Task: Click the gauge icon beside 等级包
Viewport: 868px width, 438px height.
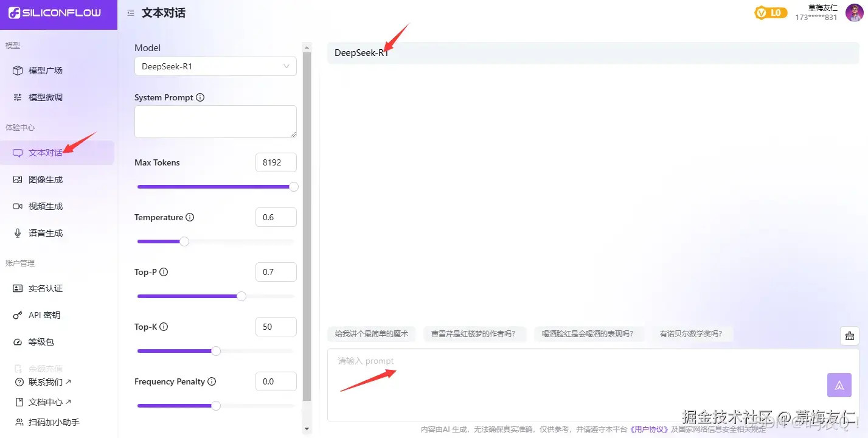Action: (18, 342)
